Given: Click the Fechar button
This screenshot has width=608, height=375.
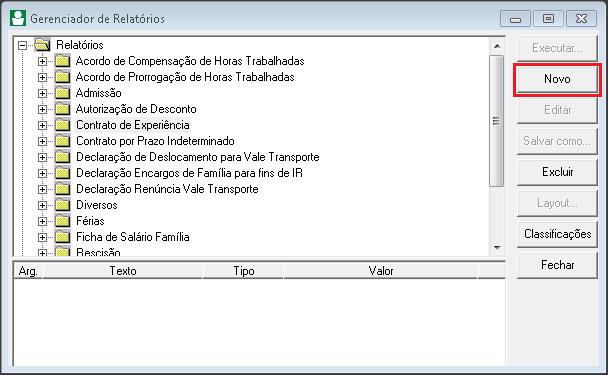Looking at the screenshot, I should 557,265.
